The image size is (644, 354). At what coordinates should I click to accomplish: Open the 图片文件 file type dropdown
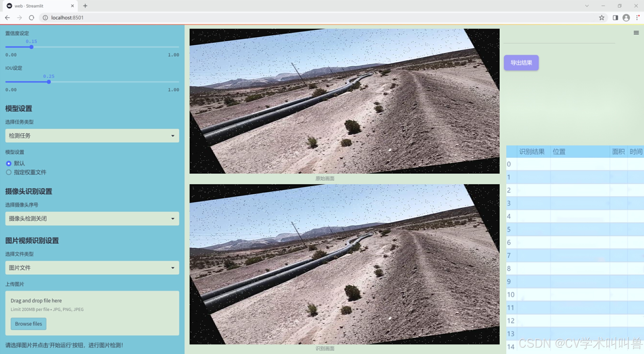92,268
